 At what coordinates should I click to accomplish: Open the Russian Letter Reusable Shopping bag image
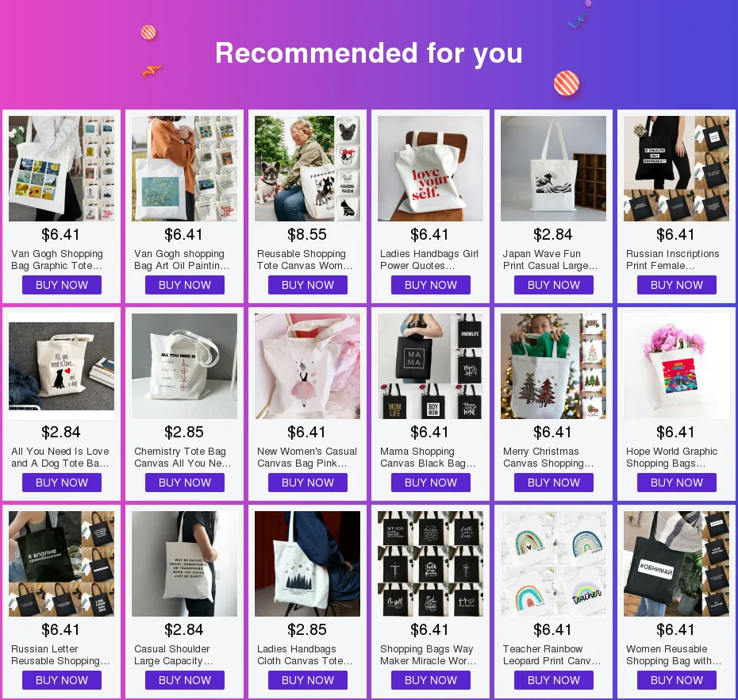click(61, 564)
